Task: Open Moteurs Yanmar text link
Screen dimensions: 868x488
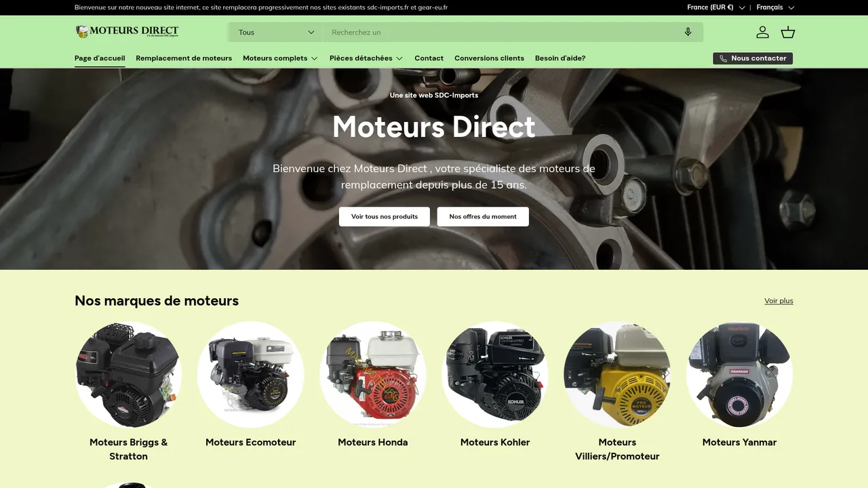Action: [x=739, y=443]
